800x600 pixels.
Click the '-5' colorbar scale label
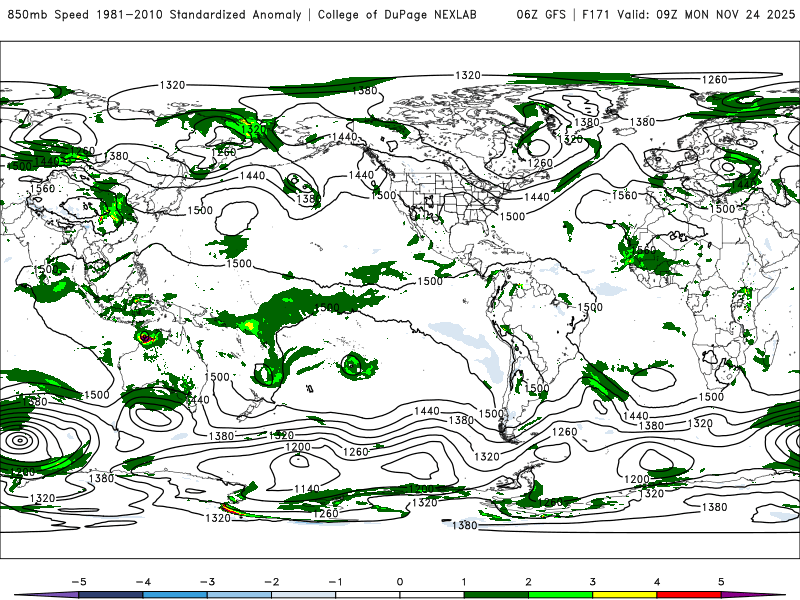pyautogui.click(x=79, y=582)
